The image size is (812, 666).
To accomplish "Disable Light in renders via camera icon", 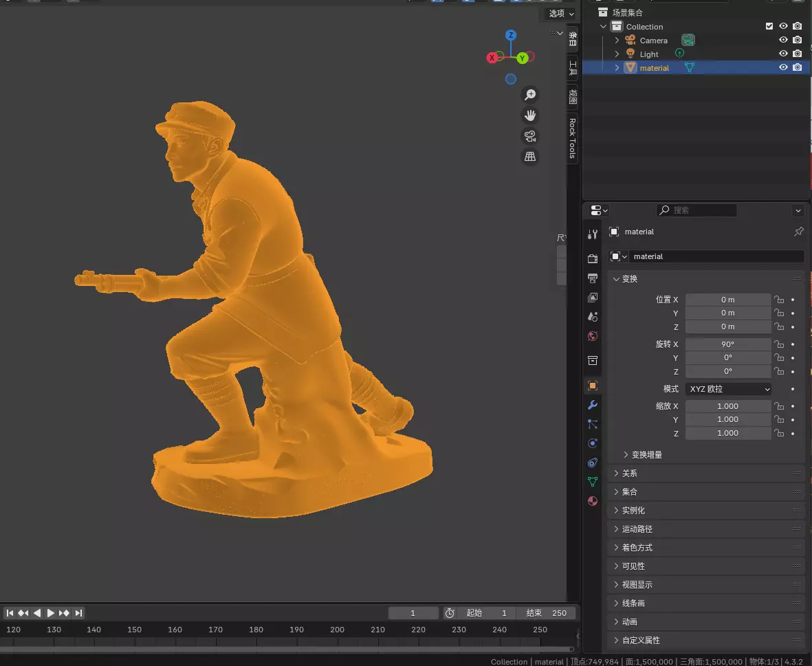I will coord(797,54).
